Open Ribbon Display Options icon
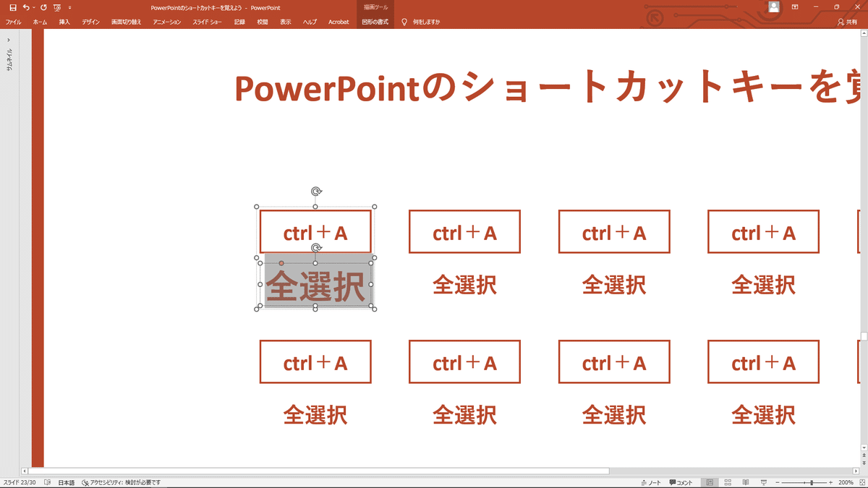This screenshot has height=488, width=868. (x=795, y=7)
